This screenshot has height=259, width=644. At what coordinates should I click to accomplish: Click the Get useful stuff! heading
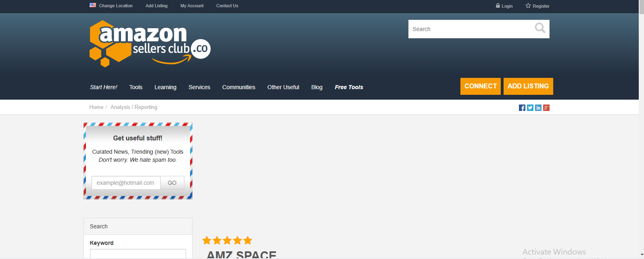click(x=138, y=138)
